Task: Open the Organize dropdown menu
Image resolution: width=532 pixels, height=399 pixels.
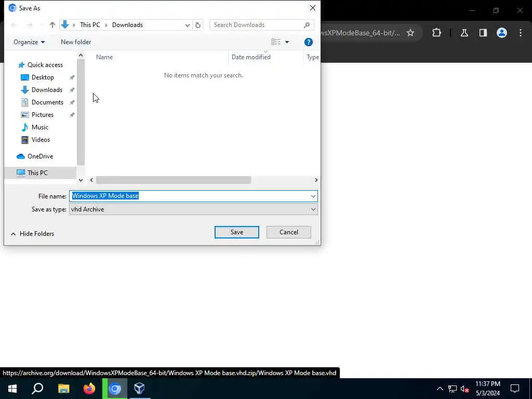Action: [29, 42]
